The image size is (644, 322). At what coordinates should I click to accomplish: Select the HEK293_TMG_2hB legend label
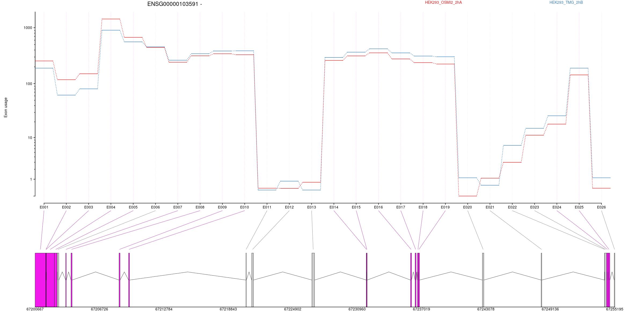[x=566, y=2]
